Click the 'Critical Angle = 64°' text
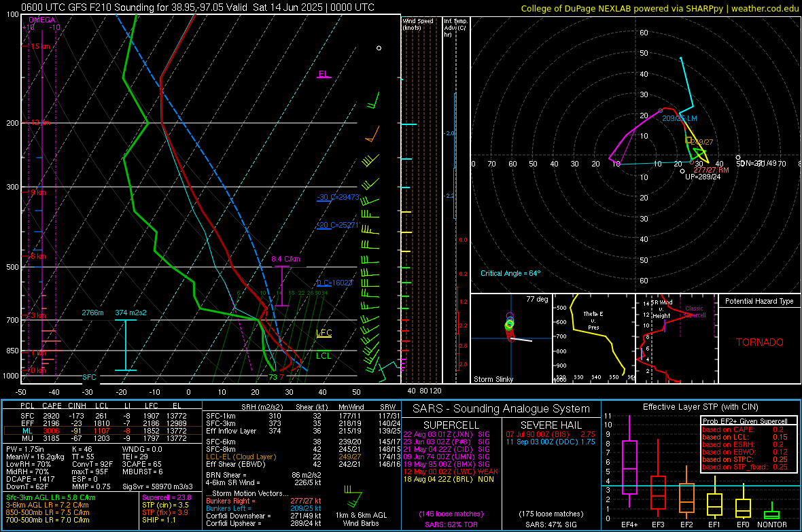The image size is (802, 532). pyautogui.click(x=510, y=273)
